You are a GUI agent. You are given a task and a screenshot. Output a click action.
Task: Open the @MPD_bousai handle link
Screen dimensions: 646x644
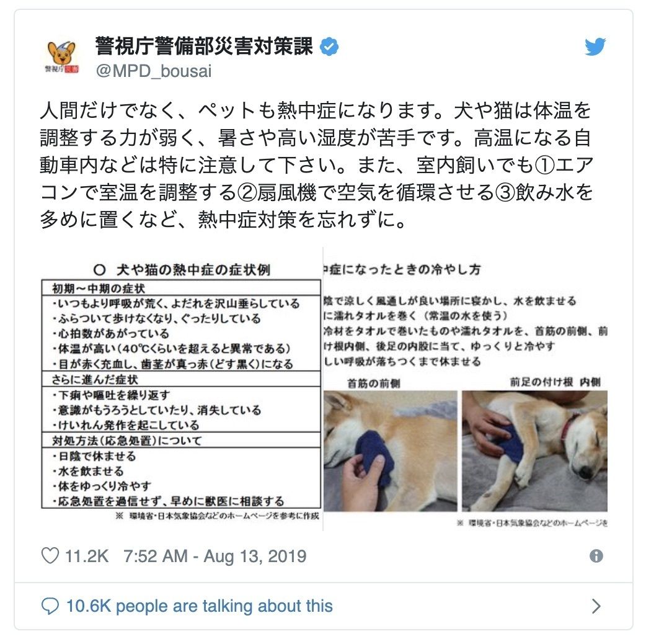pos(154,71)
